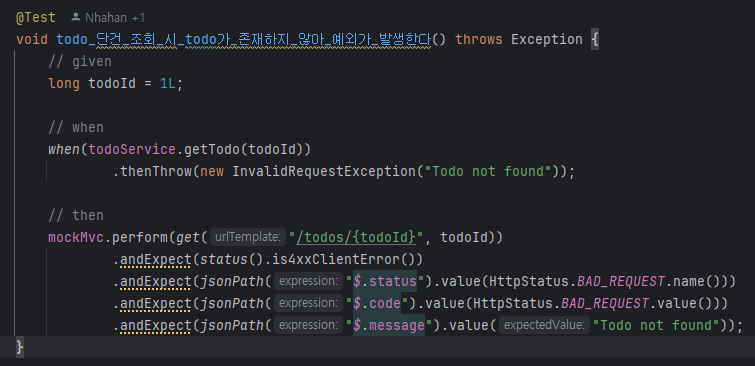The image size is (755, 366).
Task: Click the getTodo method call
Action: pyautogui.click(x=211, y=150)
